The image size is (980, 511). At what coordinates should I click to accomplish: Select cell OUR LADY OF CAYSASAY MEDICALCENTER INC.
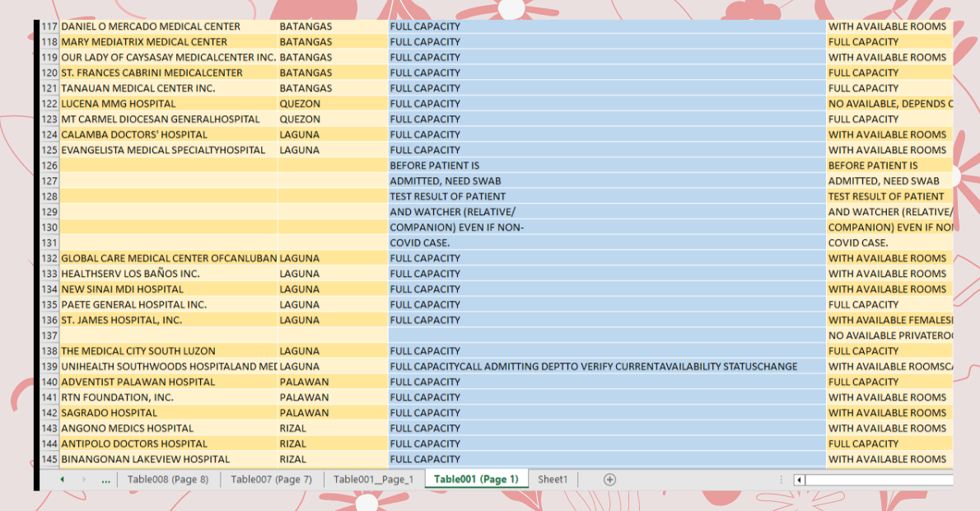tap(169, 57)
